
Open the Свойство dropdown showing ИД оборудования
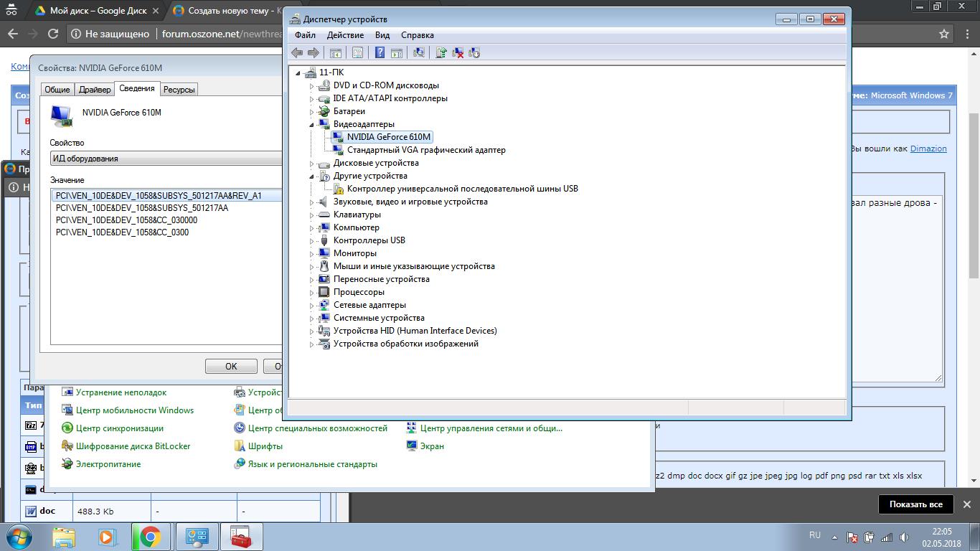[x=166, y=159]
